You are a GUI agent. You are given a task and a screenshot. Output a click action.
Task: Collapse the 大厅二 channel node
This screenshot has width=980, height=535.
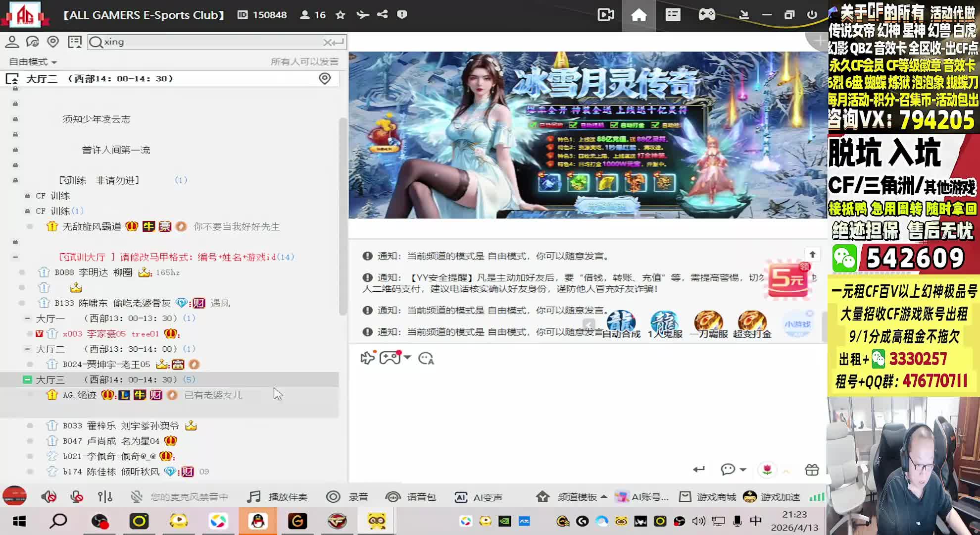(28, 349)
